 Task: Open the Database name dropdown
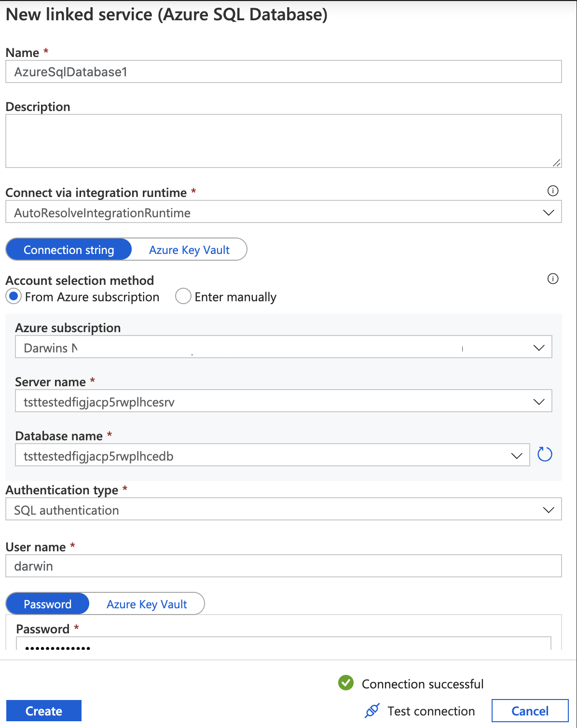tap(273, 455)
